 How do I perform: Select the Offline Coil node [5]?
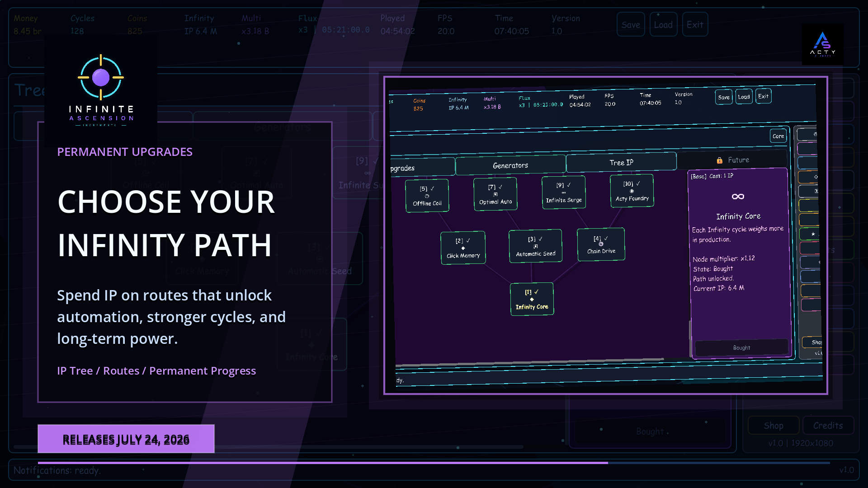427,196
